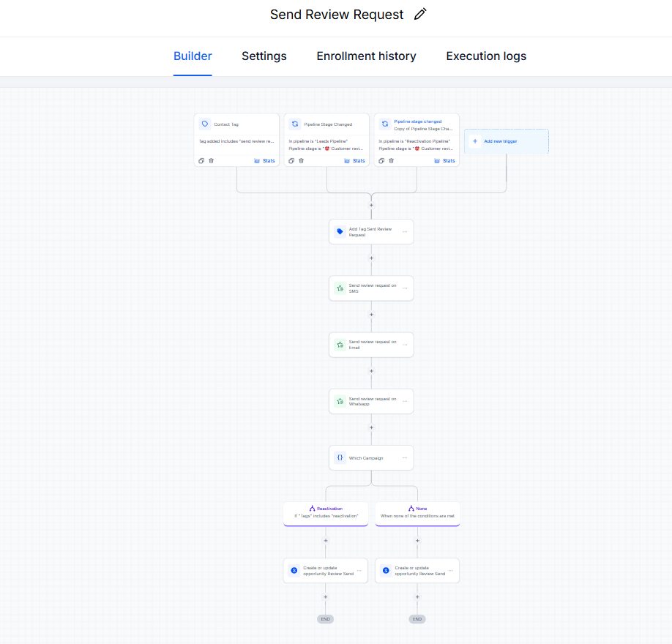Click the Send Review Request workflow title
Image resolution: width=672 pixels, height=644 pixels.
(337, 15)
